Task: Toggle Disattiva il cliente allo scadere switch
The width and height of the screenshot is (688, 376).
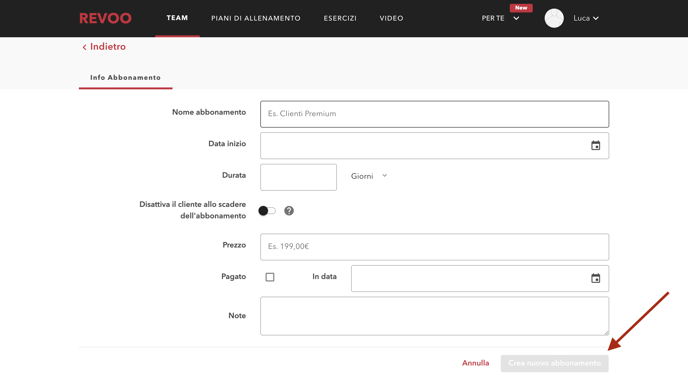Action: pos(267,211)
